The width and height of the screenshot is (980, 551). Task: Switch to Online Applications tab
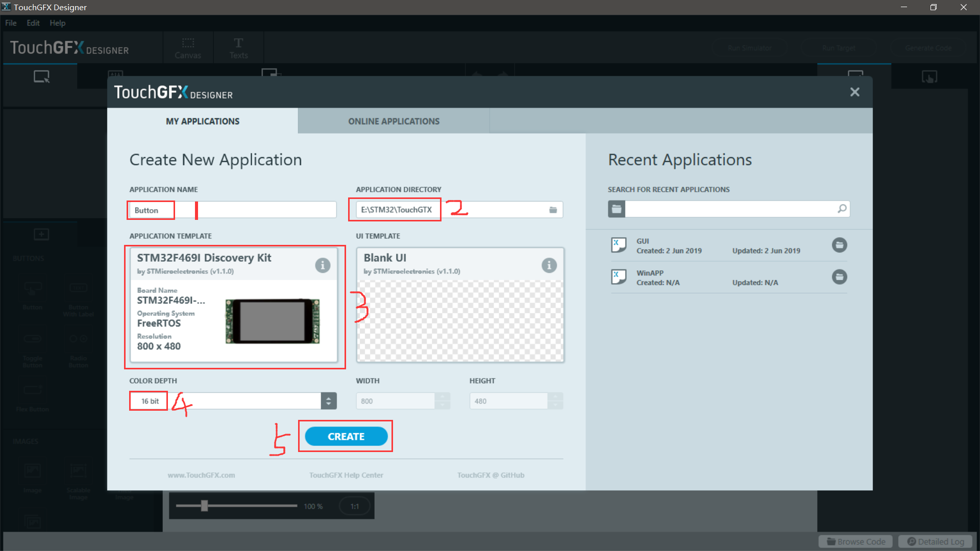click(394, 121)
